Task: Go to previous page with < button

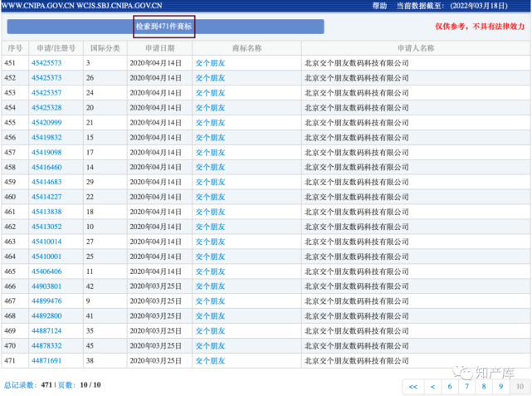Action: pyautogui.click(x=432, y=387)
